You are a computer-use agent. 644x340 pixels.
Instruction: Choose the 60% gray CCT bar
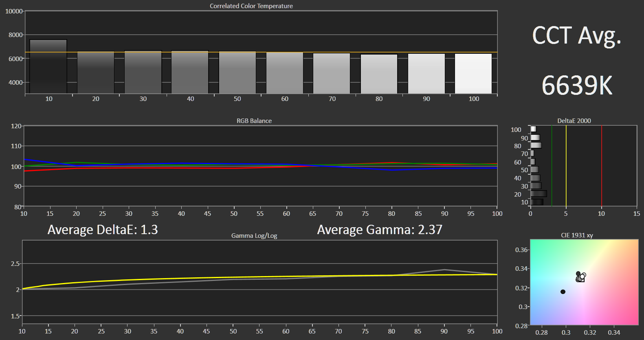point(285,73)
